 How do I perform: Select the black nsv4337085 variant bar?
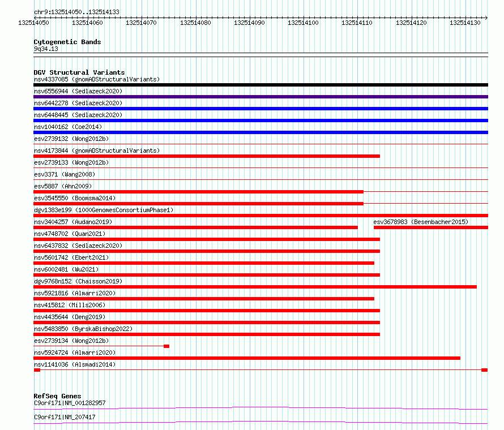tap(260, 85)
